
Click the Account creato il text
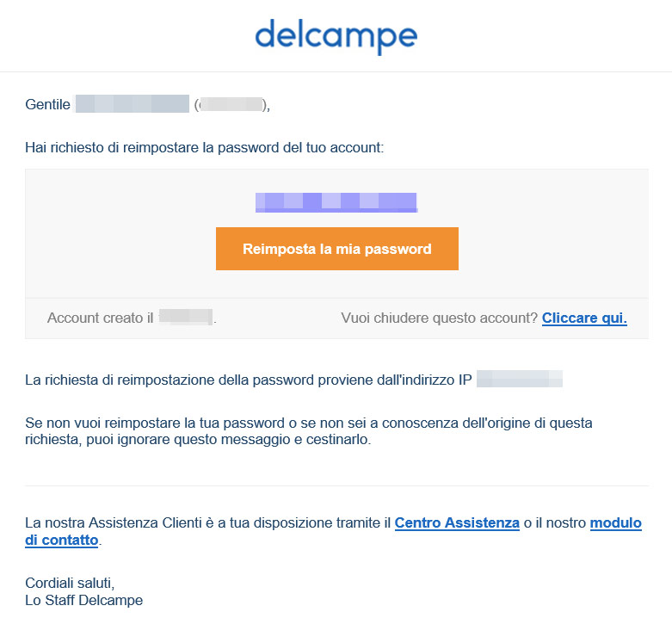(x=100, y=318)
